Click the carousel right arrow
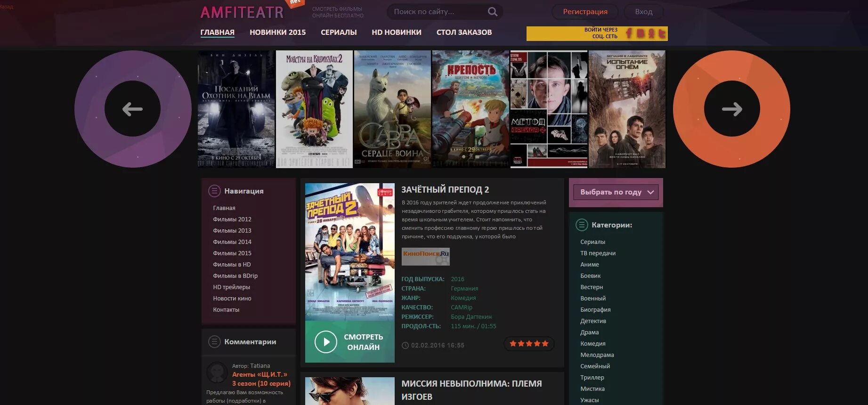This screenshot has height=405, width=868. [x=732, y=109]
